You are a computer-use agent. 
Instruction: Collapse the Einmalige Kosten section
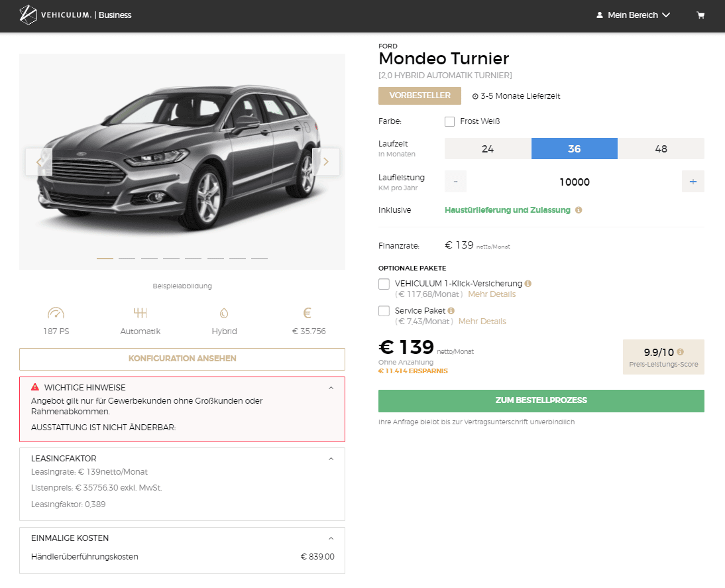click(x=331, y=538)
